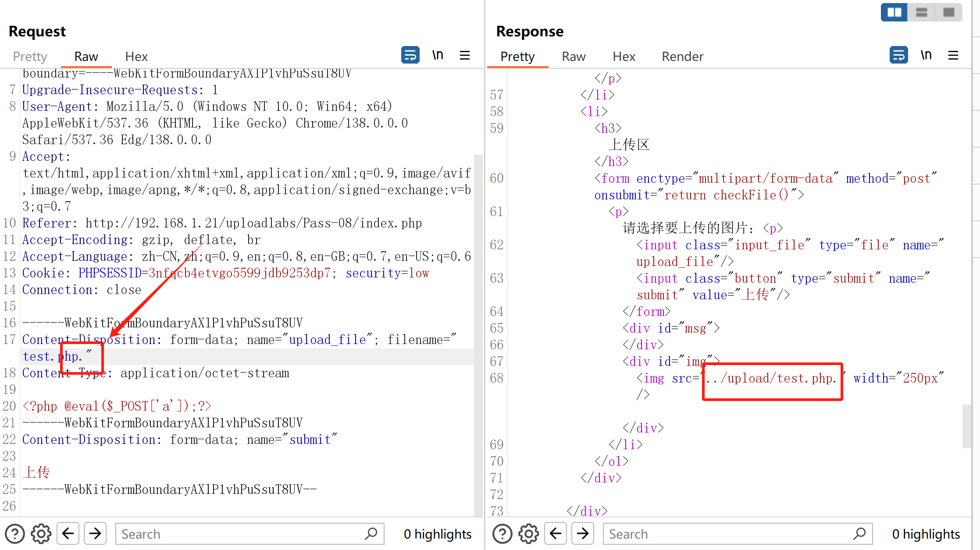This screenshot has width=980, height=550.
Task: Select combined tabbed layout icon
Action: click(949, 12)
